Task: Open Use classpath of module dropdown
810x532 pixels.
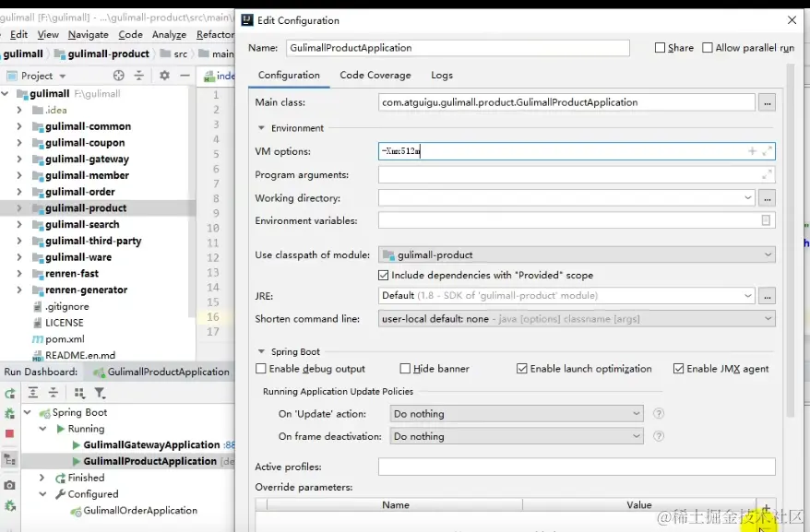Action: pyautogui.click(x=577, y=254)
